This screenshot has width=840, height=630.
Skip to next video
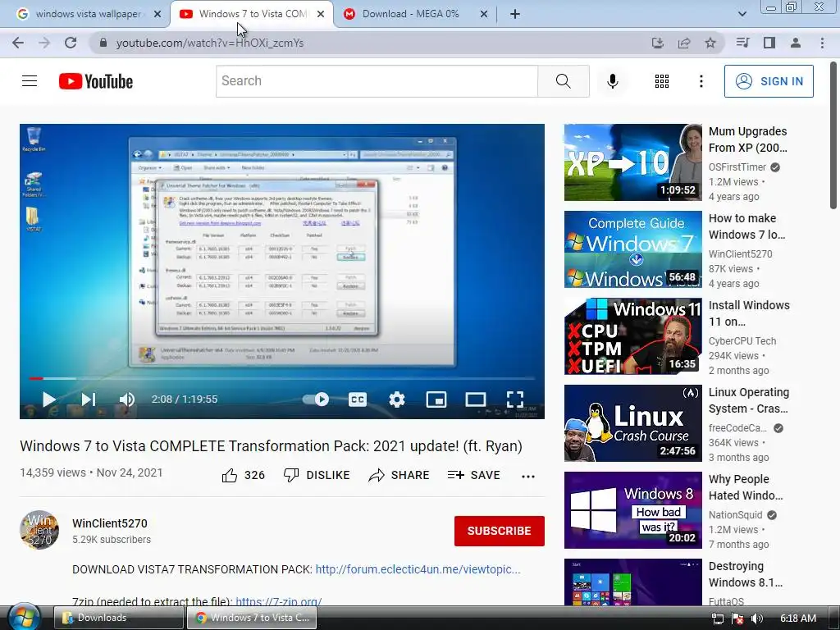pos(88,399)
